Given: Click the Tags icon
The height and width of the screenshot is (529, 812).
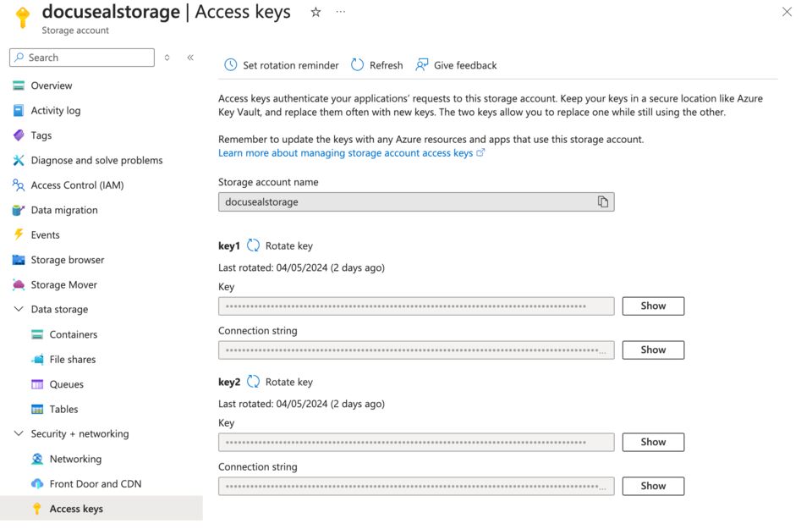Looking at the screenshot, I should pyautogui.click(x=18, y=135).
